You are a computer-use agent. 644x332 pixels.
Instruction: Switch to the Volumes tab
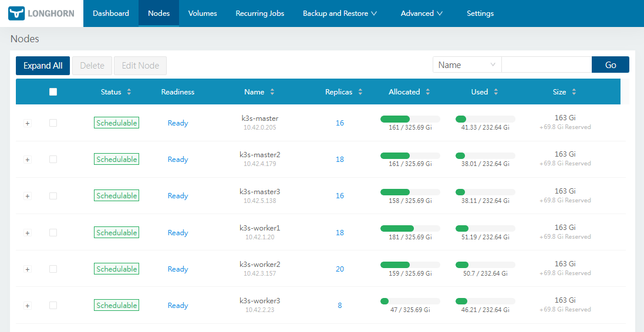[203, 13]
